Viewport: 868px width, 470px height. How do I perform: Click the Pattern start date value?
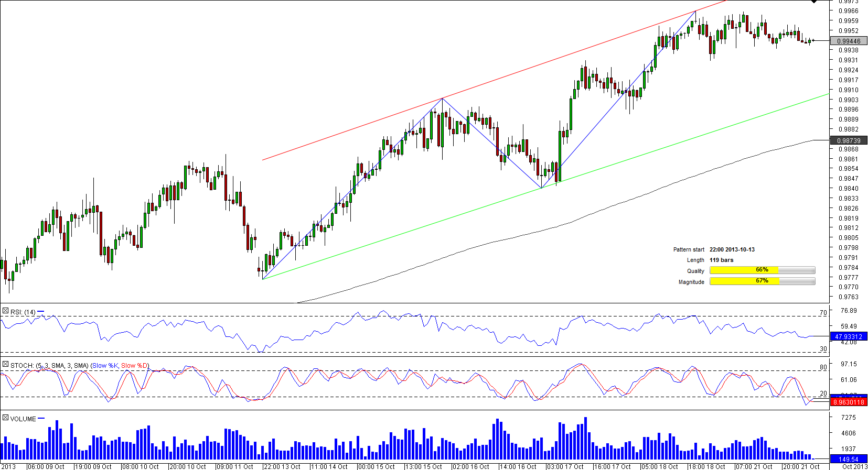tap(732, 249)
